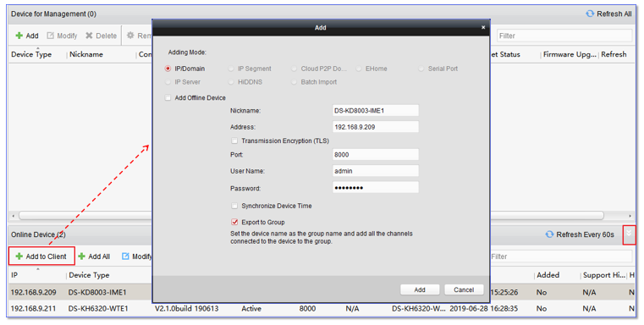Image resolution: width=644 pixels, height=325 pixels.
Task: Click DS-KH6320-WTE1 device type cell
Action: click(98, 309)
